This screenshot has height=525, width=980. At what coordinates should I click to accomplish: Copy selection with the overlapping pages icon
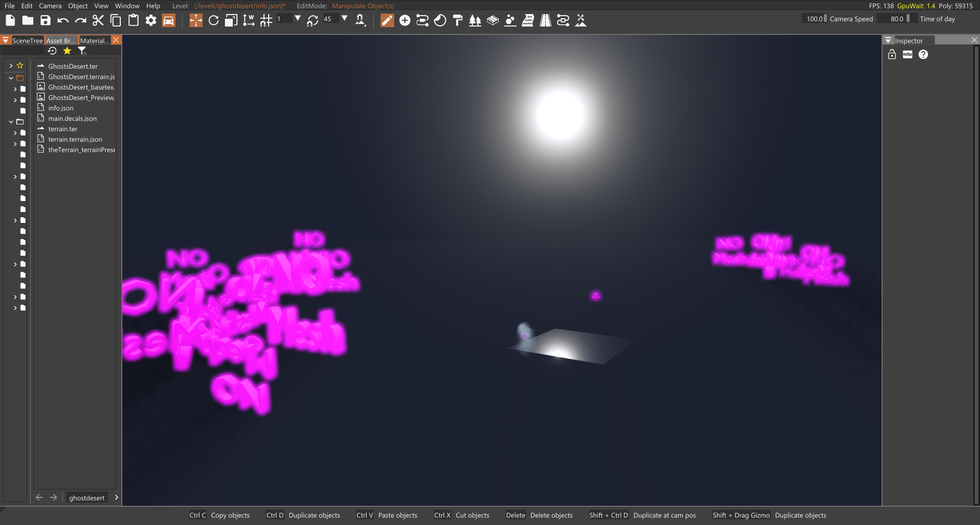click(116, 20)
